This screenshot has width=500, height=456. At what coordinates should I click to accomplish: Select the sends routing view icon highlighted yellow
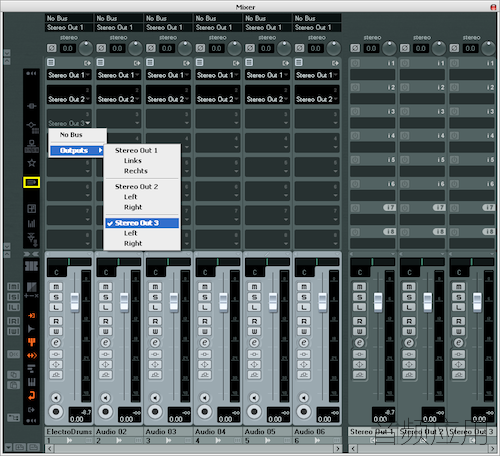pyautogui.click(x=32, y=182)
